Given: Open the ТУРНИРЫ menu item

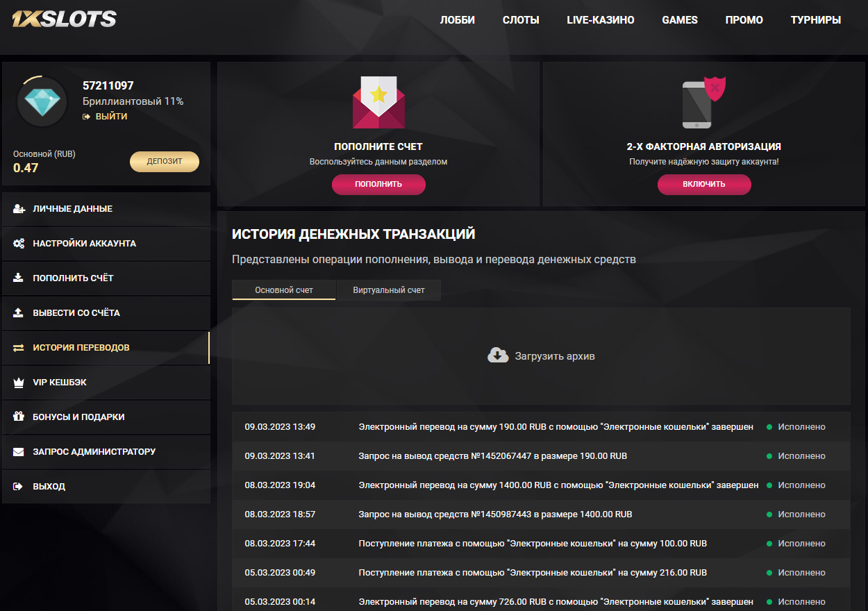Looking at the screenshot, I should point(816,20).
